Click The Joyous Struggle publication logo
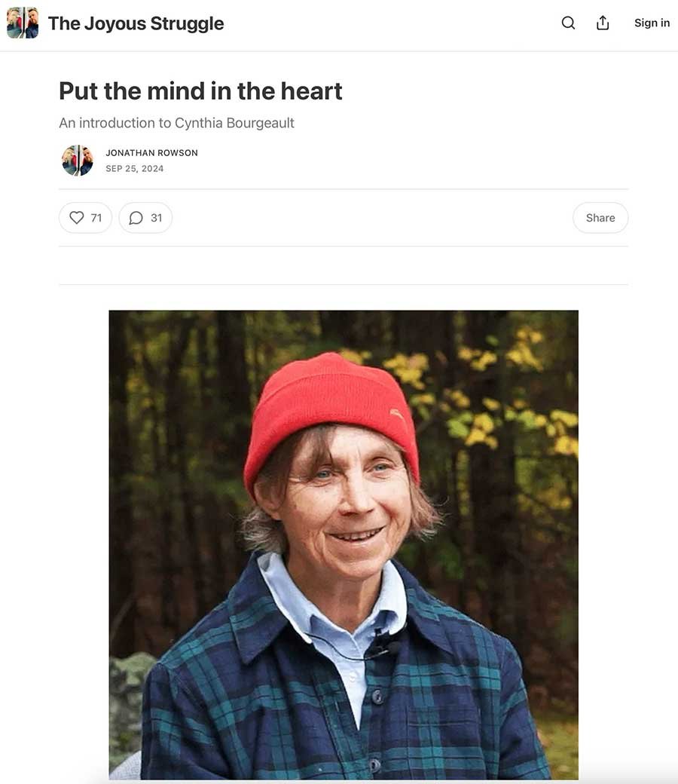 (x=23, y=23)
